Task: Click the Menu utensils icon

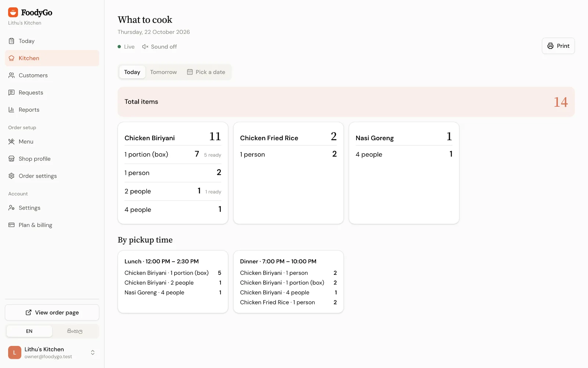Action: click(11, 142)
